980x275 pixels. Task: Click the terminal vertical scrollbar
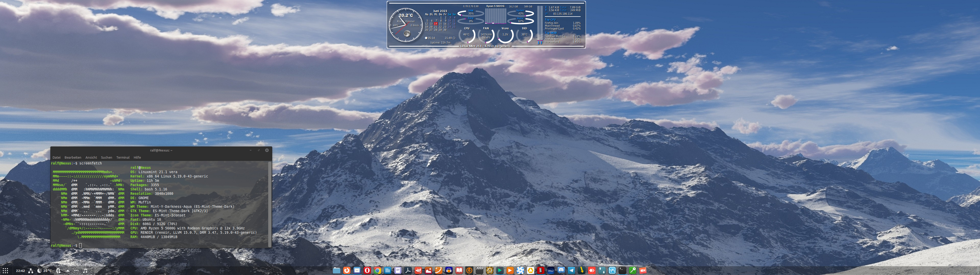tap(270, 204)
